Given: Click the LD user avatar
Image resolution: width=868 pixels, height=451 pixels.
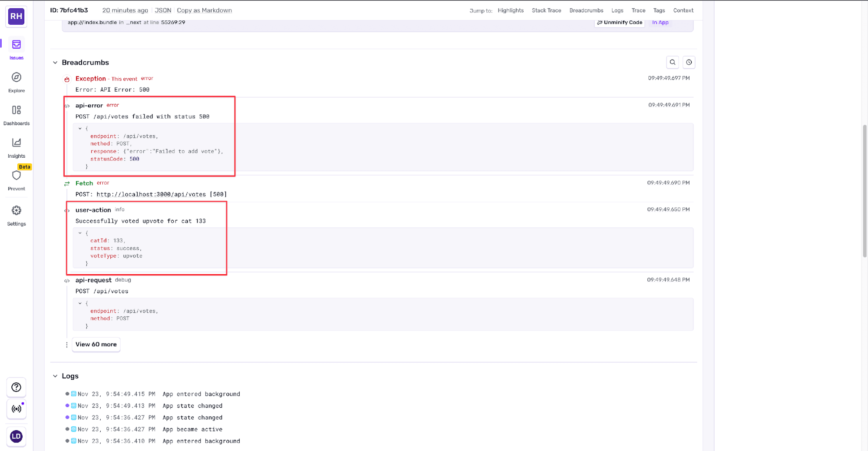Looking at the screenshot, I should click(16, 436).
